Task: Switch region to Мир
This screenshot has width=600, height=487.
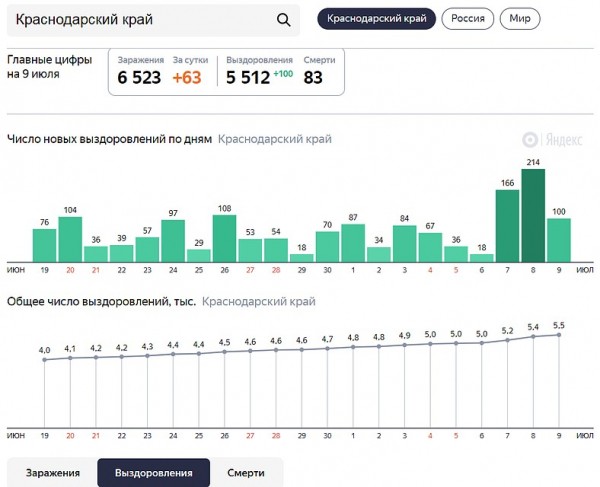Action: (x=520, y=19)
